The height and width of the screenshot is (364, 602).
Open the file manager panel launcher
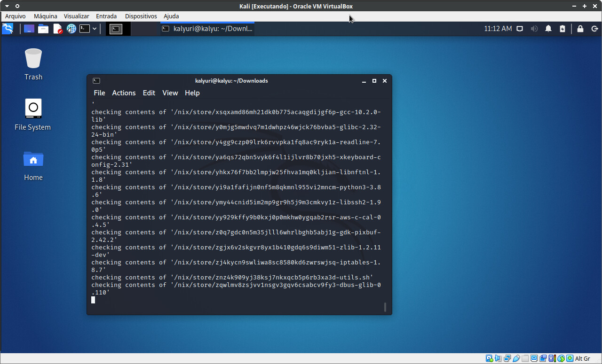(x=43, y=29)
